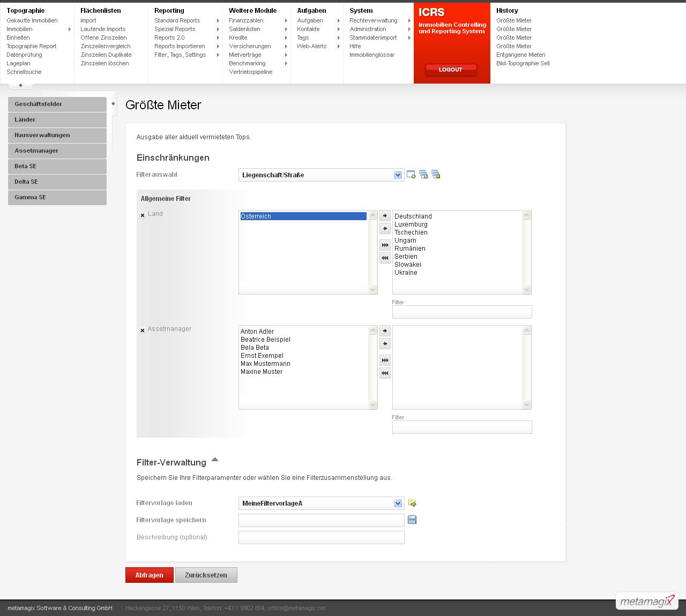The width and height of the screenshot is (686, 616).
Task: Move all Assetmanager entries right
Action: (385, 360)
